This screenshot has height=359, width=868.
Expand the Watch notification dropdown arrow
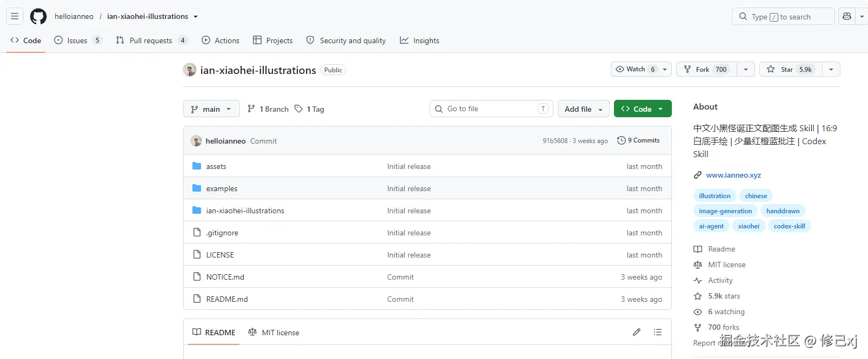pyautogui.click(x=665, y=69)
